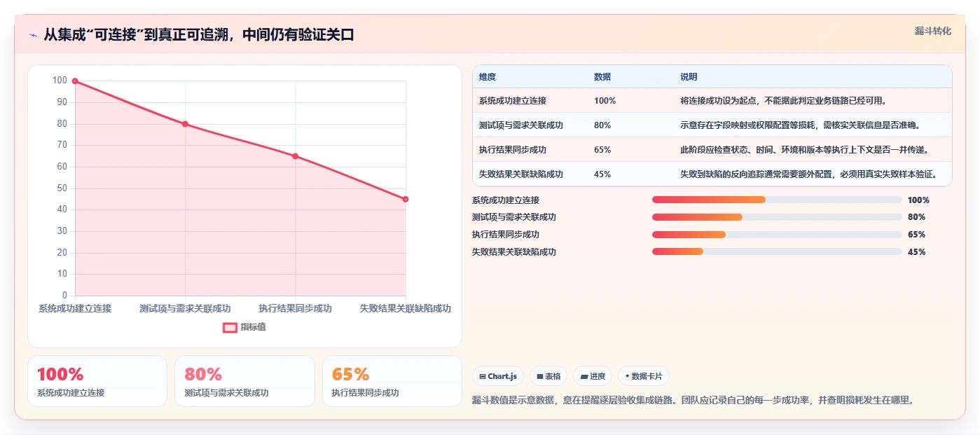Click the 65% cell in data column

coord(602,150)
